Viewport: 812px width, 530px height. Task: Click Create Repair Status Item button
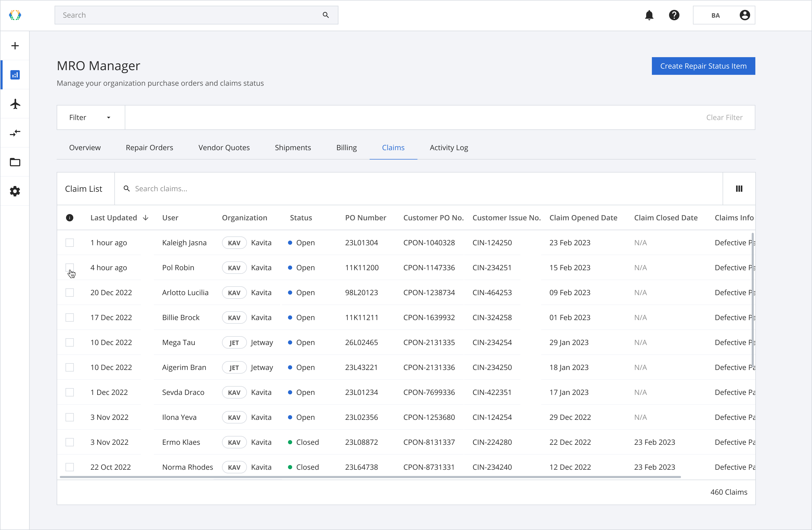pos(703,66)
